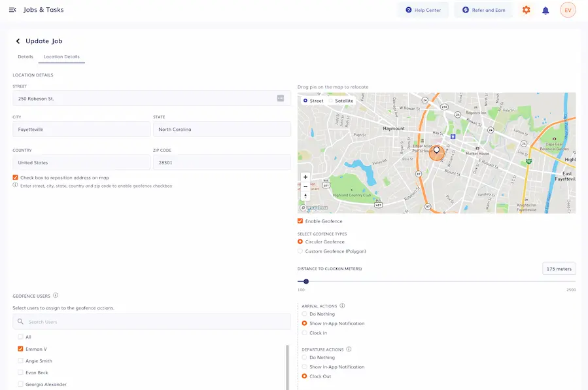Select arrival Show In-App Notification
The width and height of the screenshot is (588, 390).
304,323
